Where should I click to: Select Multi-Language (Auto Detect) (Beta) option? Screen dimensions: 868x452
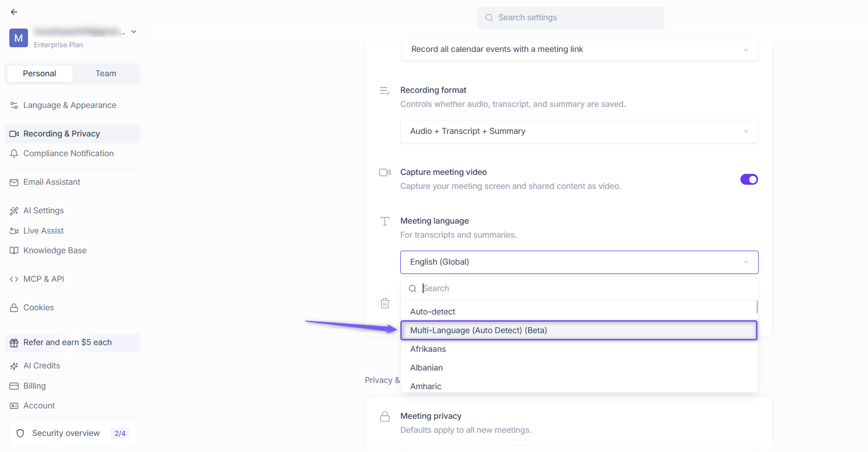click(x=579, y=331)
